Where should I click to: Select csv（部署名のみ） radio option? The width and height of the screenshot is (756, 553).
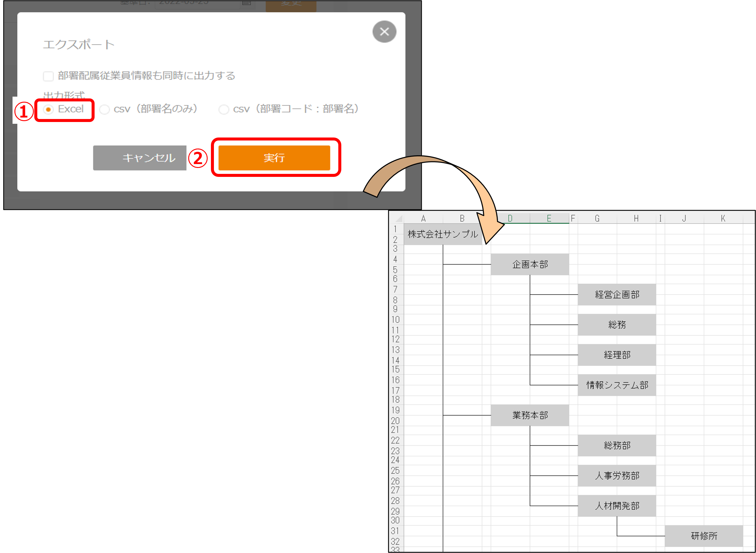(104, 109)
